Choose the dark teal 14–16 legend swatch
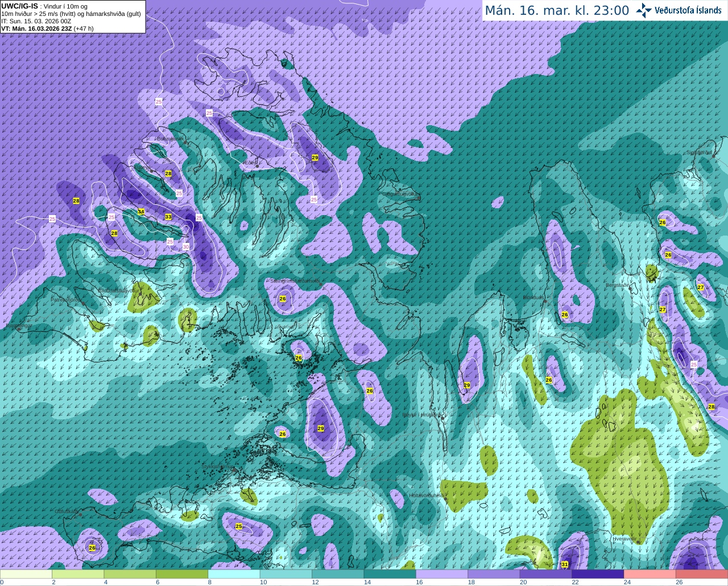 pyautogui.click(x=390, y=574)
